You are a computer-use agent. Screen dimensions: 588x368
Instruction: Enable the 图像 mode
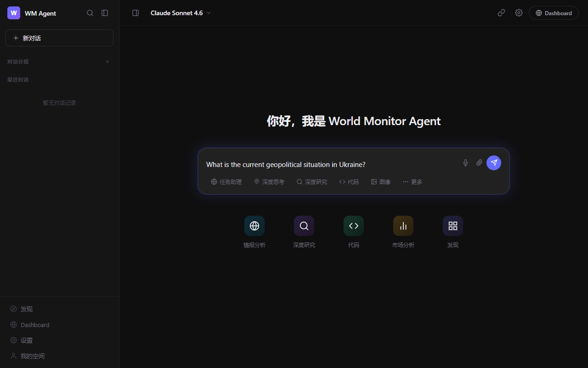coord(381,182)
